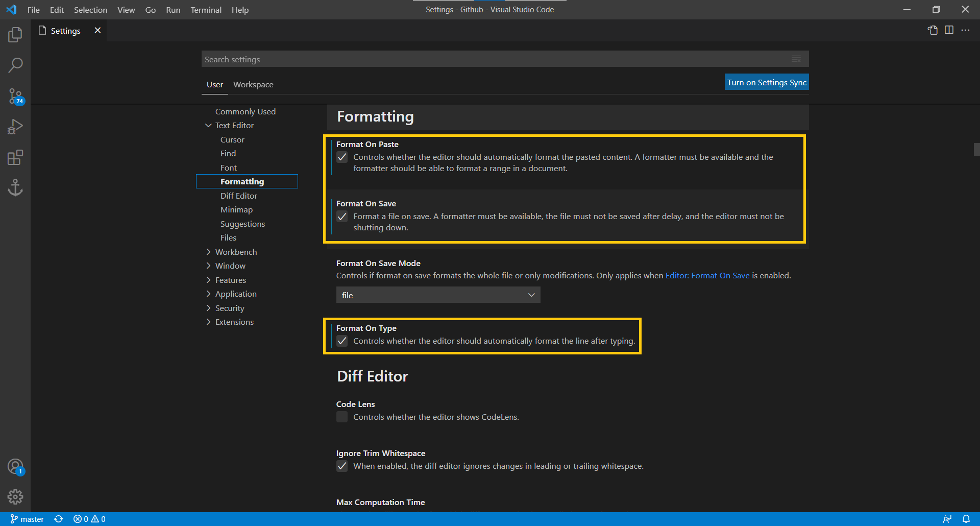This screenshot has height=526, width=980.
Task: Synchronize changes from the status bar
Action: pos(59,519)
